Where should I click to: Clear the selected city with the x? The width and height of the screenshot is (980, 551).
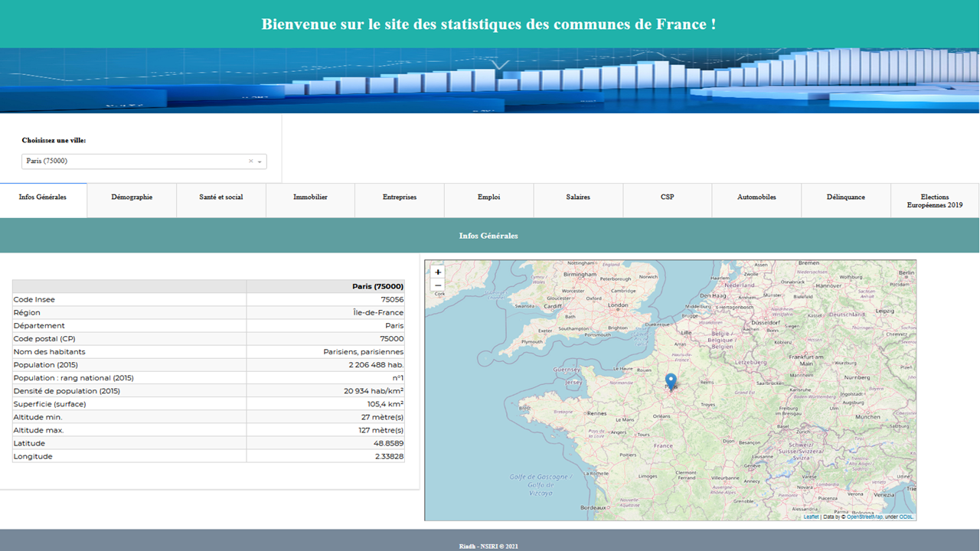click(250, 161)
